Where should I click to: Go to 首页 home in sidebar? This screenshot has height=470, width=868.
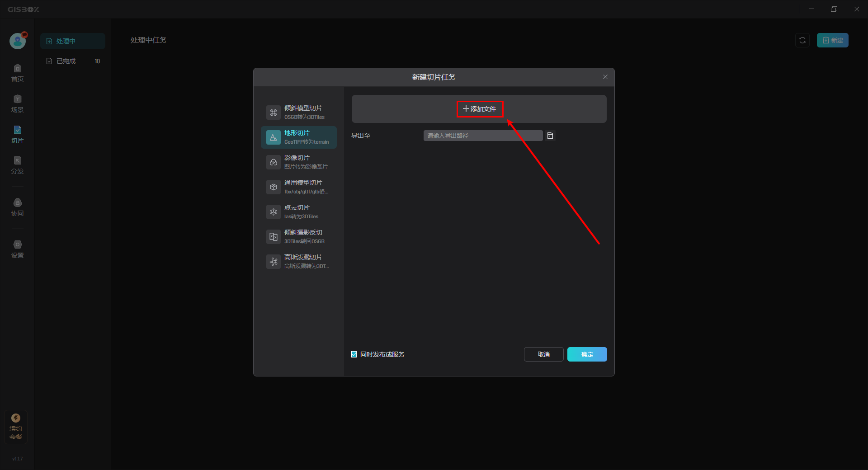18,73
